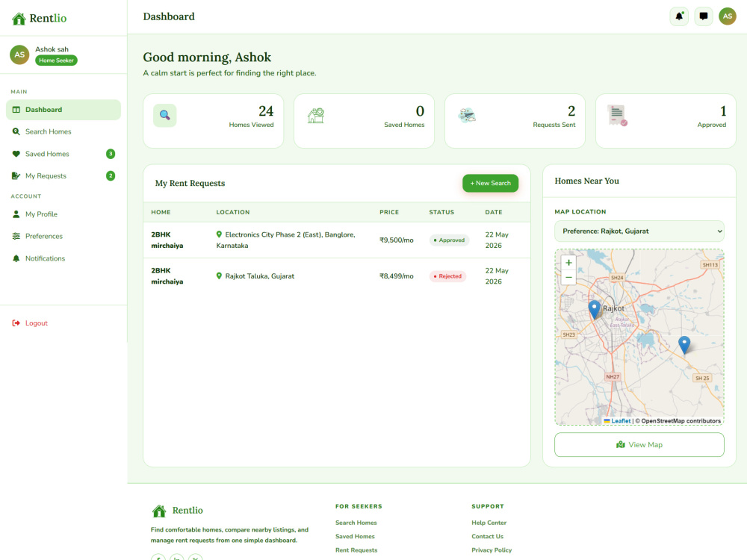The width and height of the screenshot is (747, 560).
Task: Click the magnifier icon beside Search Homes
Action: click(x=16, y=131)
